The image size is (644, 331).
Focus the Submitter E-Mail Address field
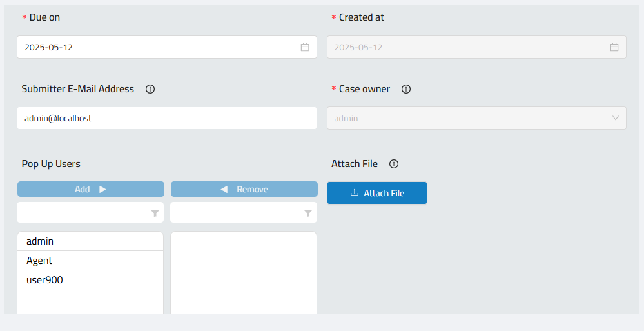point(167,118)
